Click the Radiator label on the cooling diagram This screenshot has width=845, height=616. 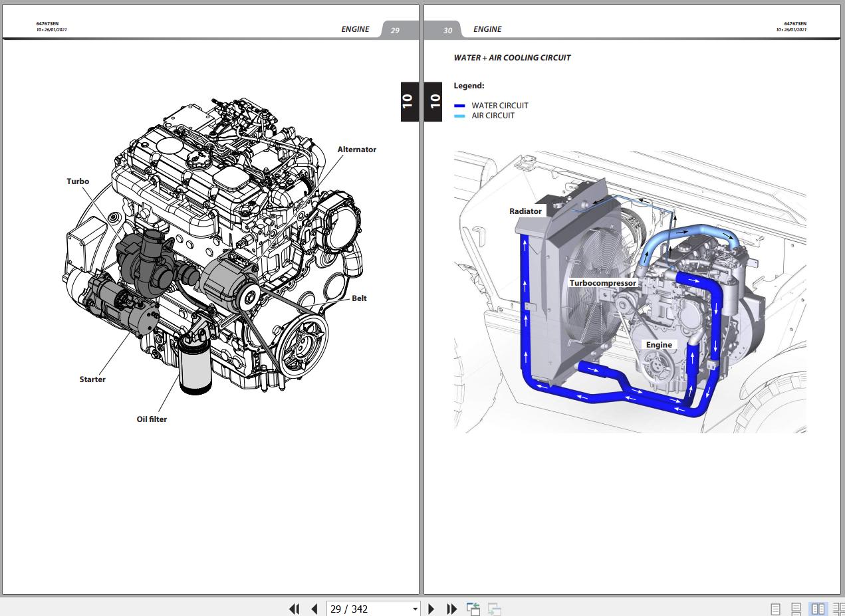(525, 211)
